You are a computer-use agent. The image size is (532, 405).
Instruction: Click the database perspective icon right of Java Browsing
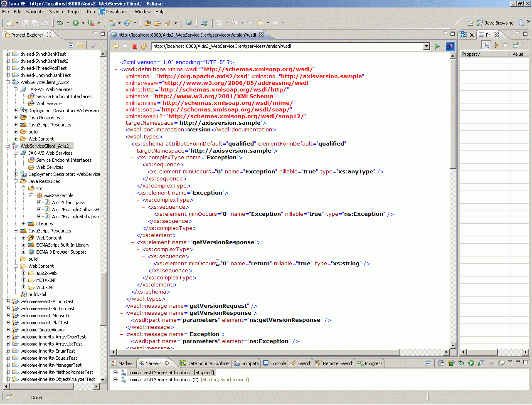click(521, 23)
